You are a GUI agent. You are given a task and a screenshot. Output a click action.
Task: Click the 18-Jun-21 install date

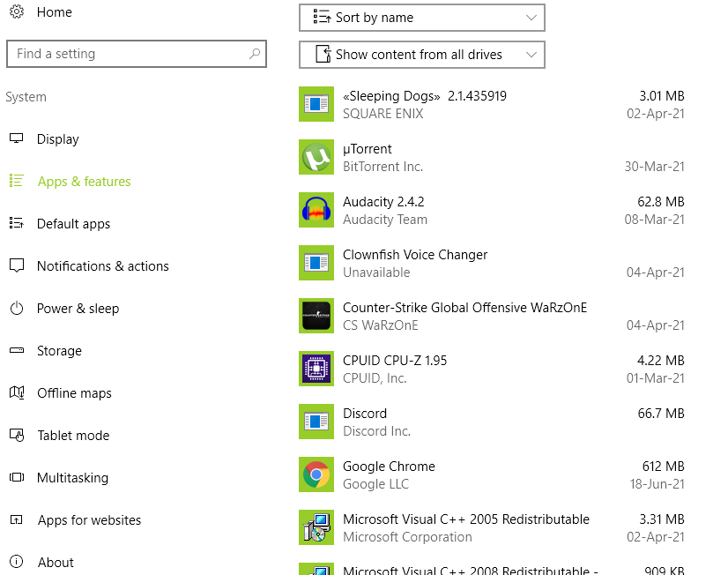pyautogui.click(x=657, y=484)
